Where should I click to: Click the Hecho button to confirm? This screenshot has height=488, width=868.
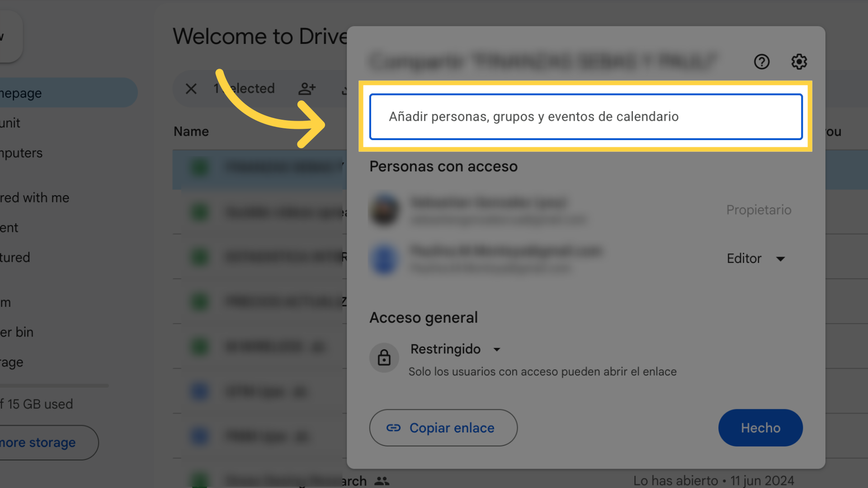click(761, 428)
